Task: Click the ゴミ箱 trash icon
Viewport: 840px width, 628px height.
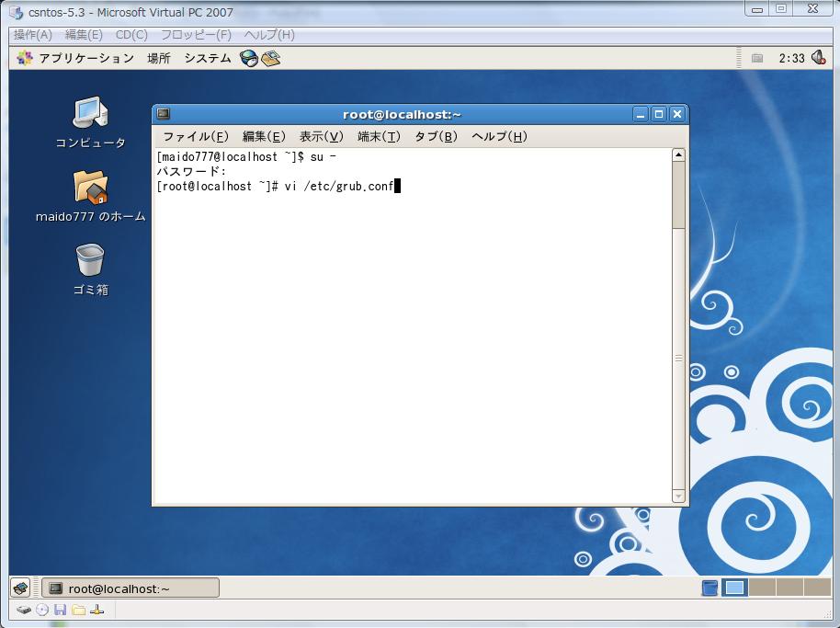Action: [90, 261]
